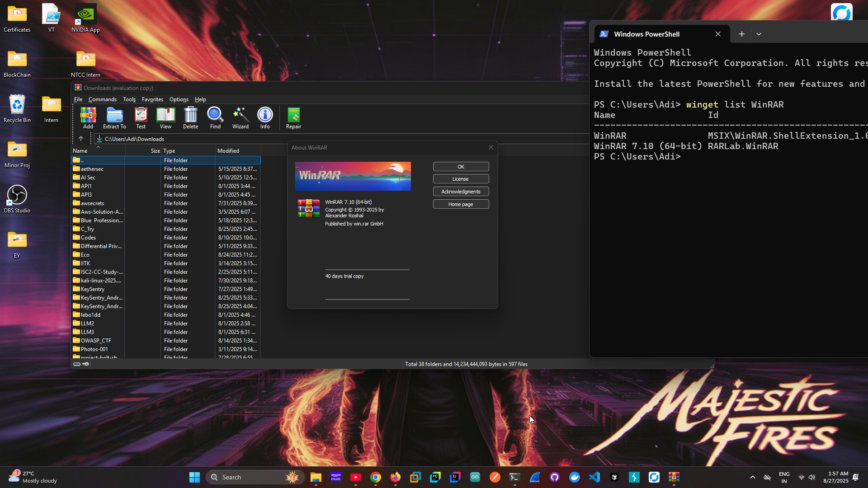Click the Extract To toolbar icon
The image size is (868, 488).
[x=114, y=118]
